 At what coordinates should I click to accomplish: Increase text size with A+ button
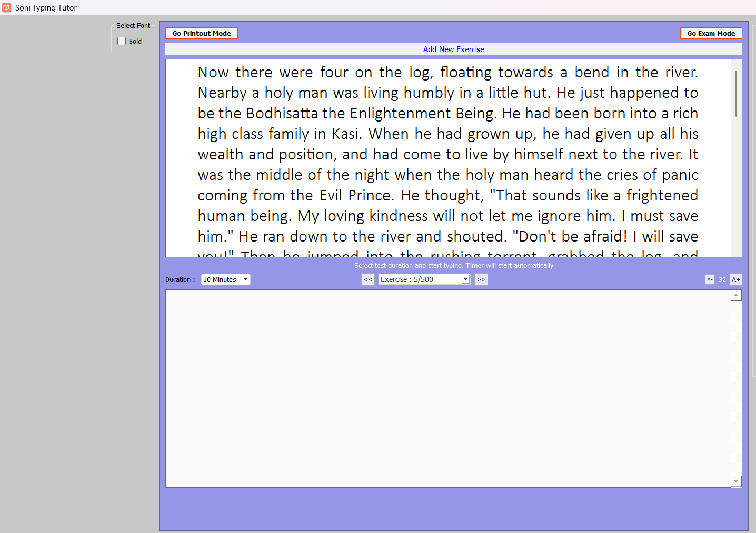coord(735,279)
